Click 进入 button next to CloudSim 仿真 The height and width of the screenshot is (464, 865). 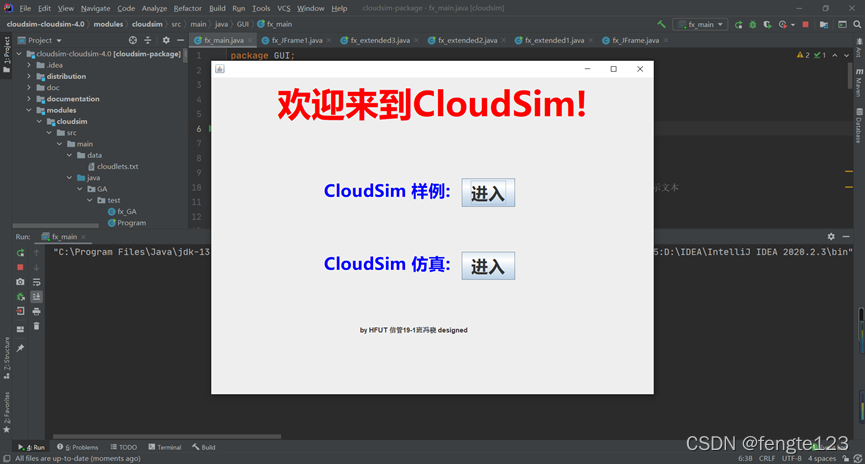(488, 266)
